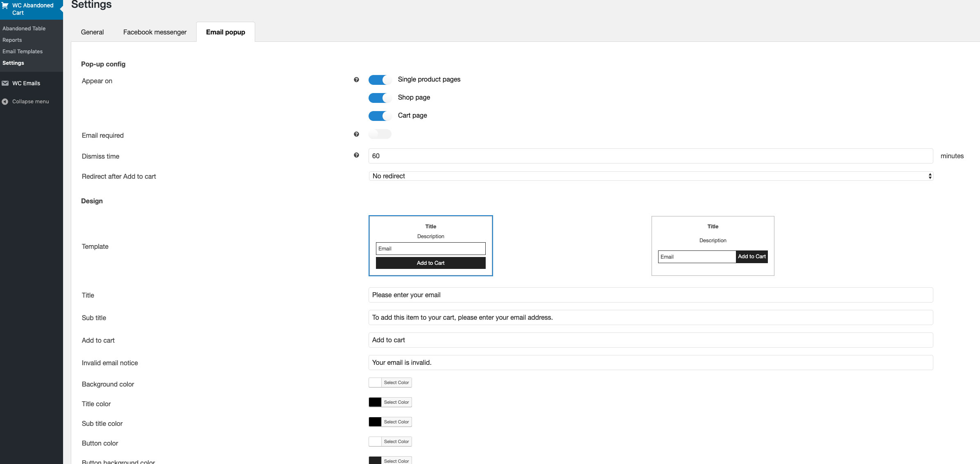Select Color button for Background color
The height and width of the screenshot is (464, 980).
pos(396,382)
